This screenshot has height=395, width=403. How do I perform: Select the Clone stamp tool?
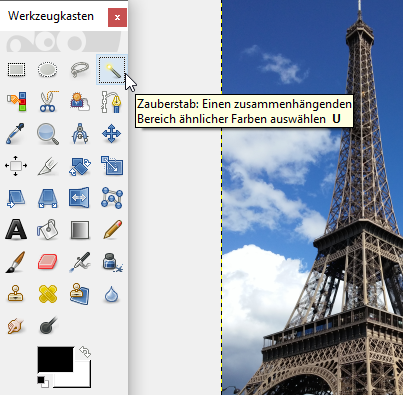[15, 294]
